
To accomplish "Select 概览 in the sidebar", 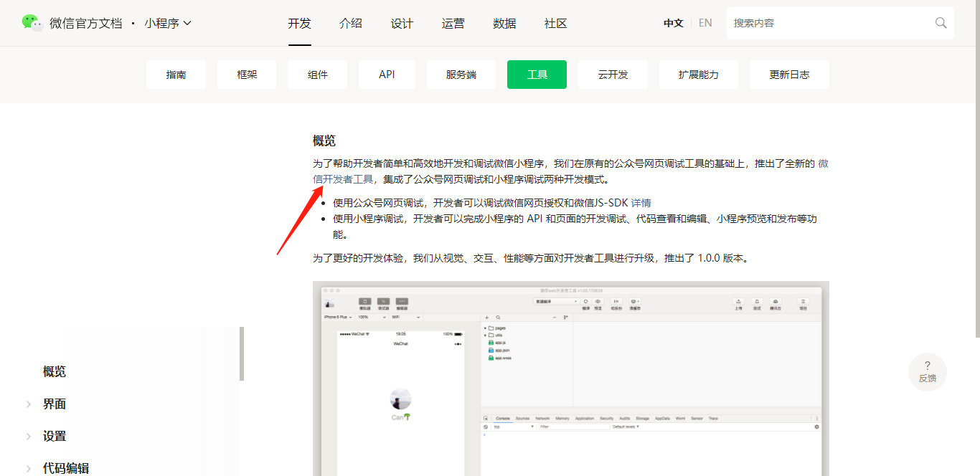I will tap(55, 371).
